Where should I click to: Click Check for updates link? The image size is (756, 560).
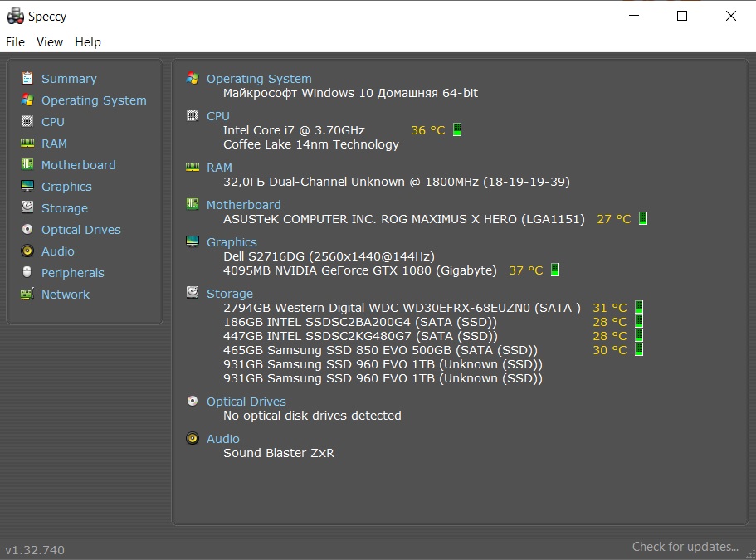click(685, 547)
